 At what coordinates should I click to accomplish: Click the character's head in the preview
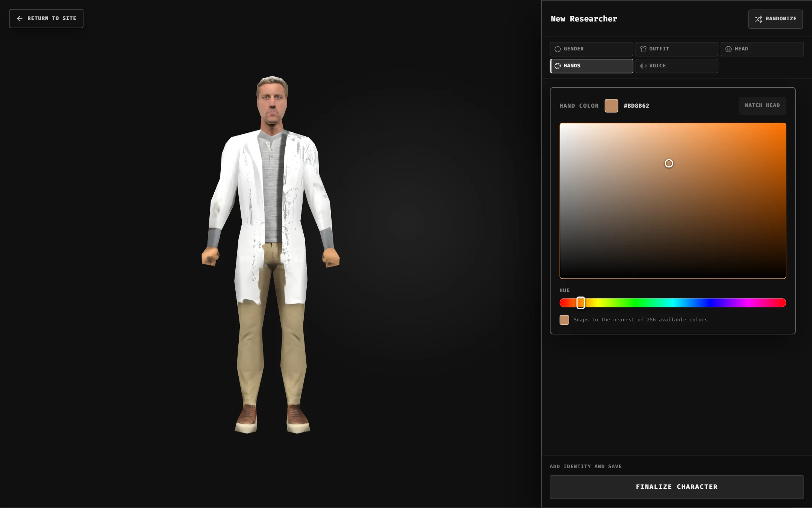tap(272, 100)
